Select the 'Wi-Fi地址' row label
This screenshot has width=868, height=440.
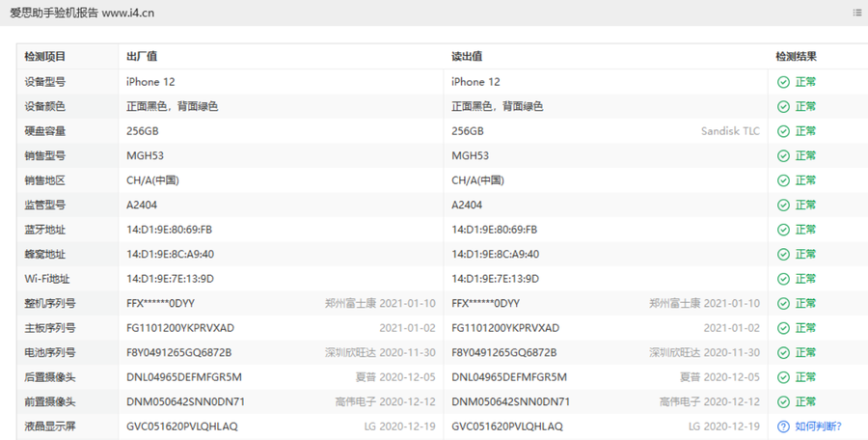(x=47, y=279)
